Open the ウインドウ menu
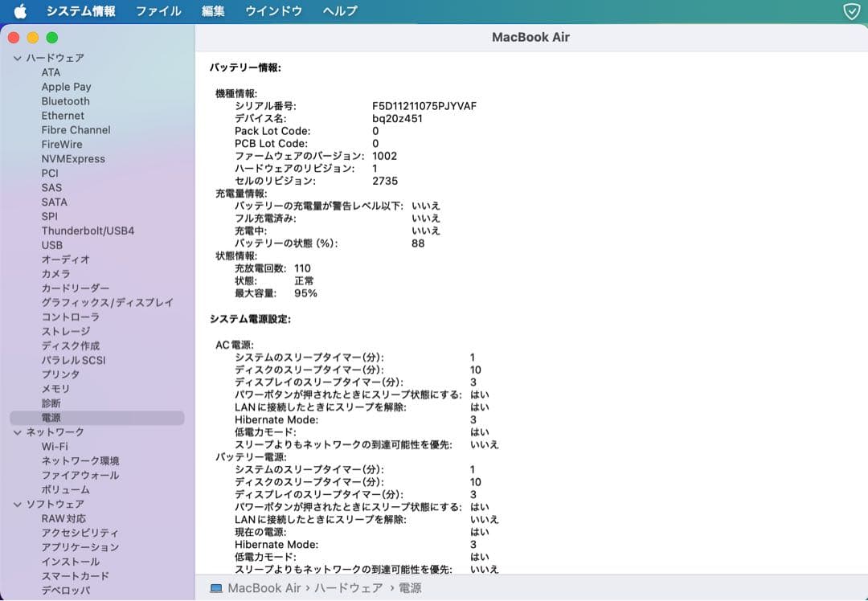The height and width of the screenshot is (601, 868). coord(273,11)
